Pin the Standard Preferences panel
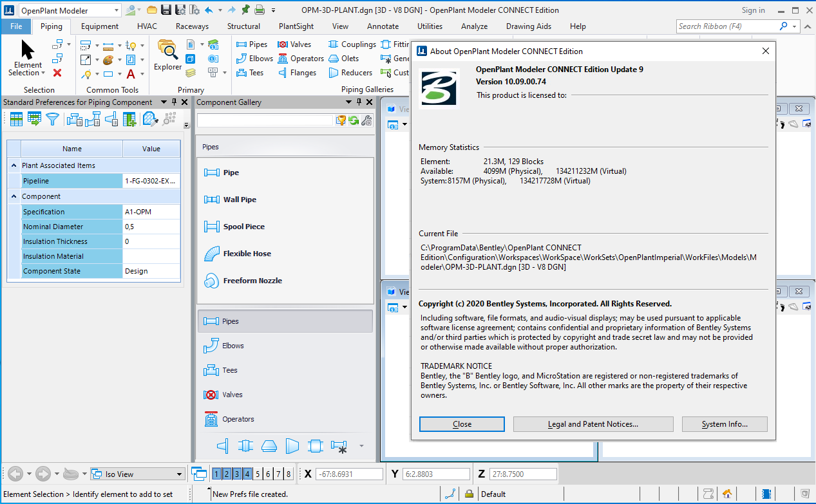The image size is (816, 504). (174, 102)
